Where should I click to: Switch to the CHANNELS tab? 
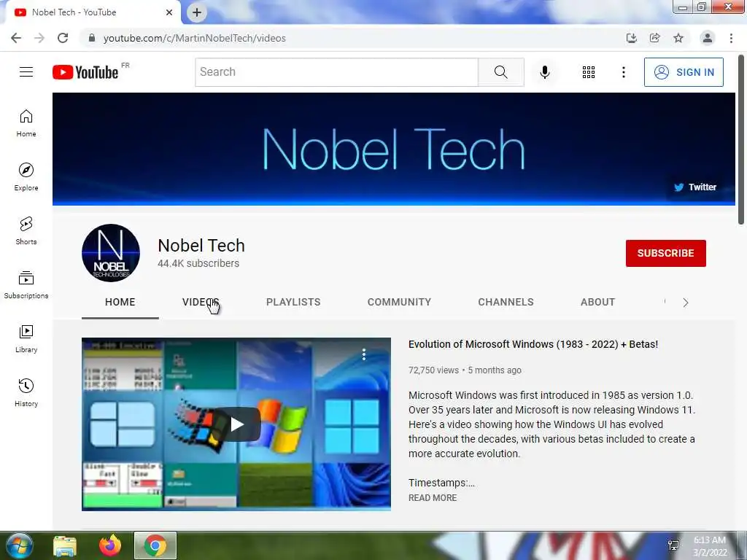[x=506, y=302]
